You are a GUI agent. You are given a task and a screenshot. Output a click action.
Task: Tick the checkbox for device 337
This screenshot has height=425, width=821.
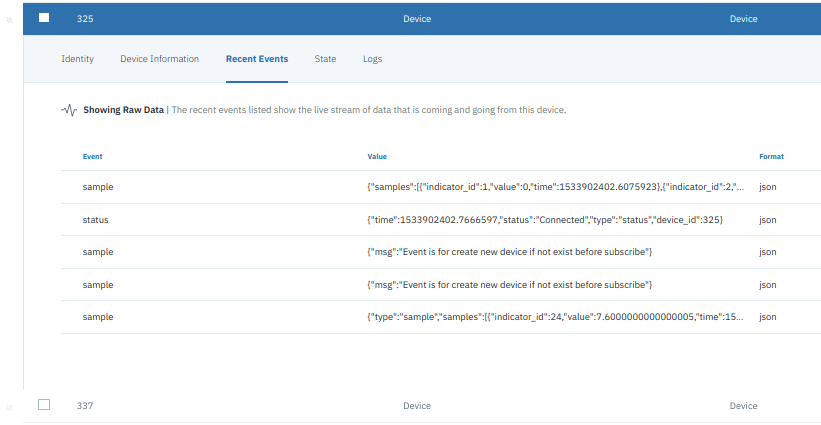pos(44,405)
